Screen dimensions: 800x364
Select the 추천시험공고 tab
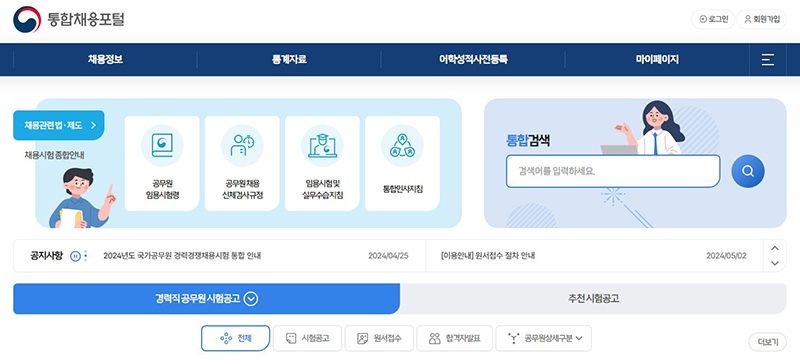tap(593, 299)
